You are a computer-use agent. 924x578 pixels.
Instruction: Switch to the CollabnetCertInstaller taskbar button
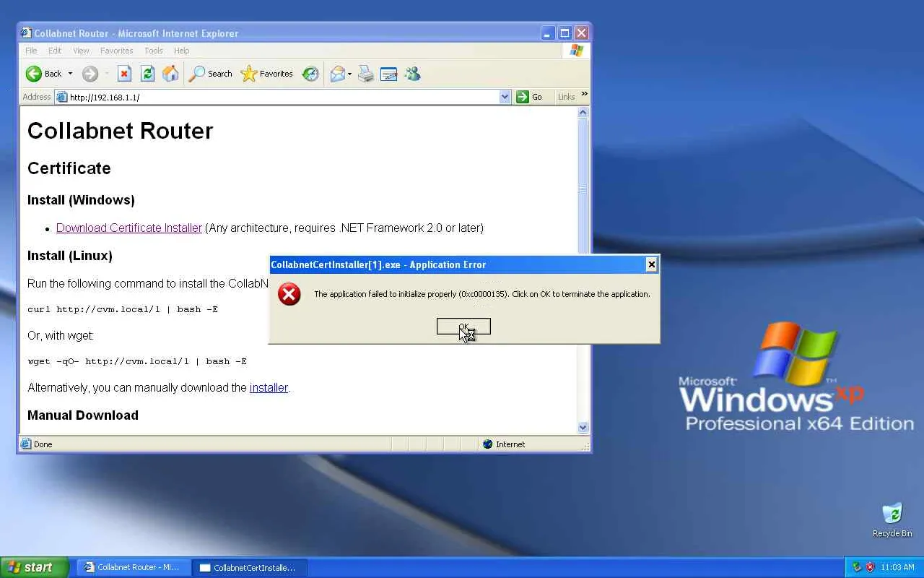click(x=250, y=567)
